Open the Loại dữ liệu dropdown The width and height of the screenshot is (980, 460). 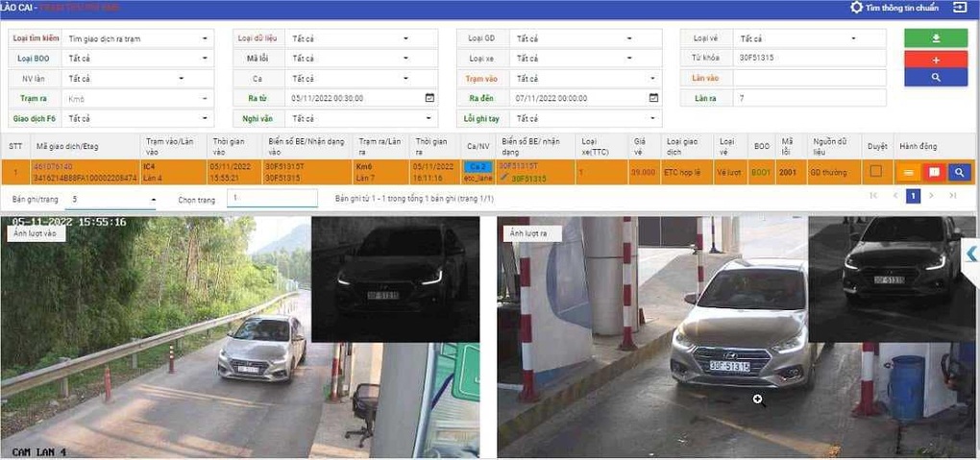click(362, 38)
